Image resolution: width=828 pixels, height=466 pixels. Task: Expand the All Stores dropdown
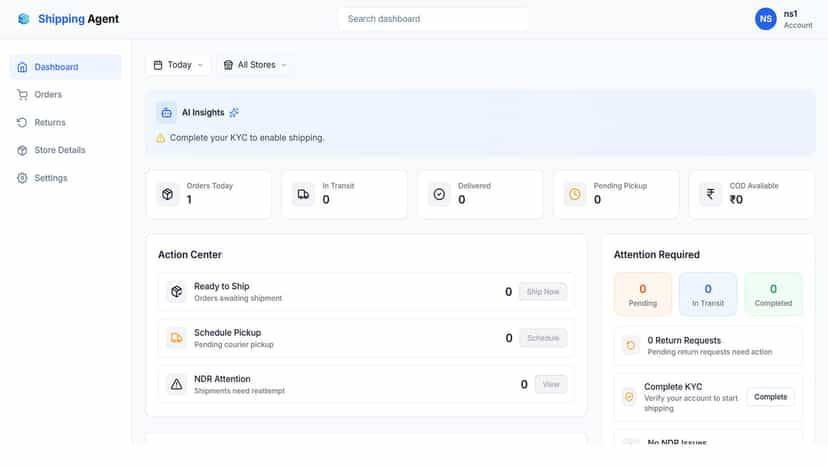coord(256,65)
